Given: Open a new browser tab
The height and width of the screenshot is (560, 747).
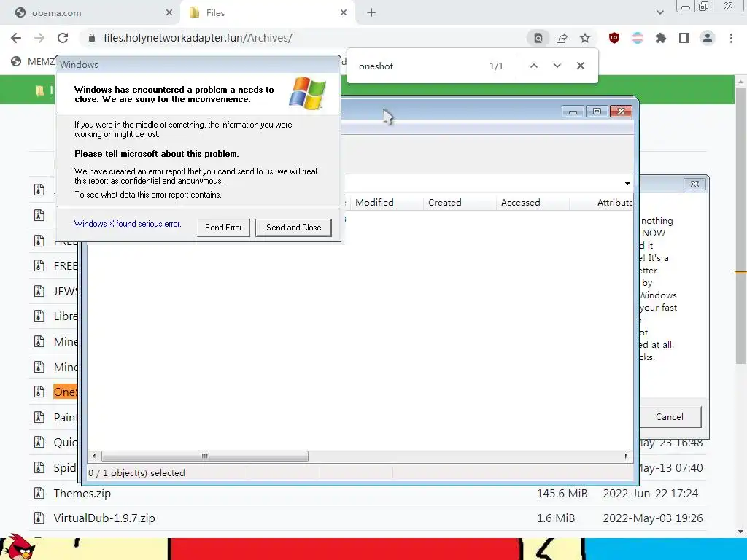Looking at the screenshot, I should [x=371, y=13].
